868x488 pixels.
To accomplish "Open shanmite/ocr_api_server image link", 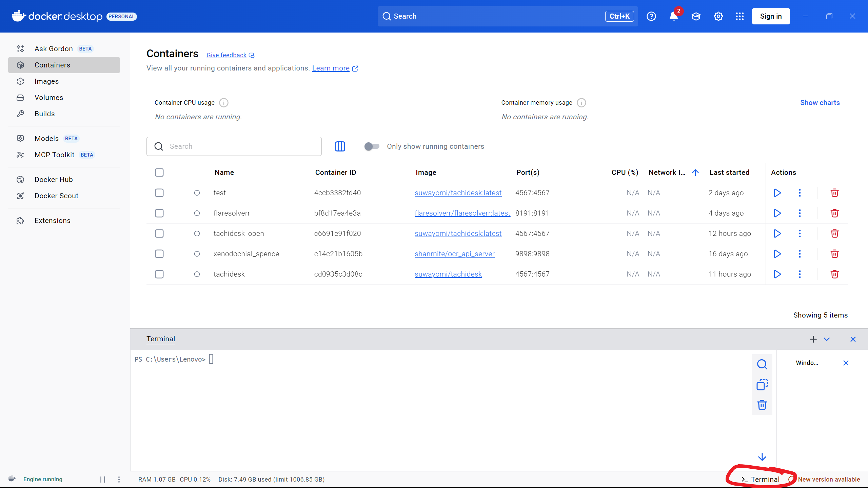I will 454,254.
